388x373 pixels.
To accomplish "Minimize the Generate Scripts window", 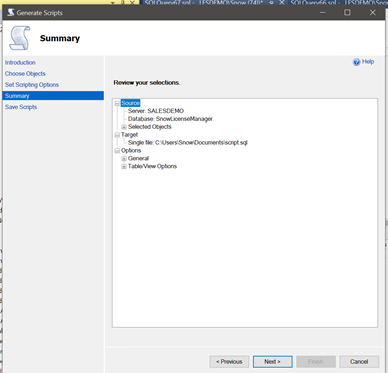I will (x=322, y=13).
